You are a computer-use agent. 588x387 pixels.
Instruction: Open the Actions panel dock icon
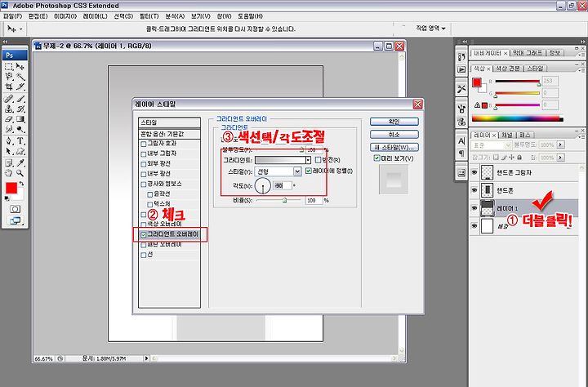461,69
